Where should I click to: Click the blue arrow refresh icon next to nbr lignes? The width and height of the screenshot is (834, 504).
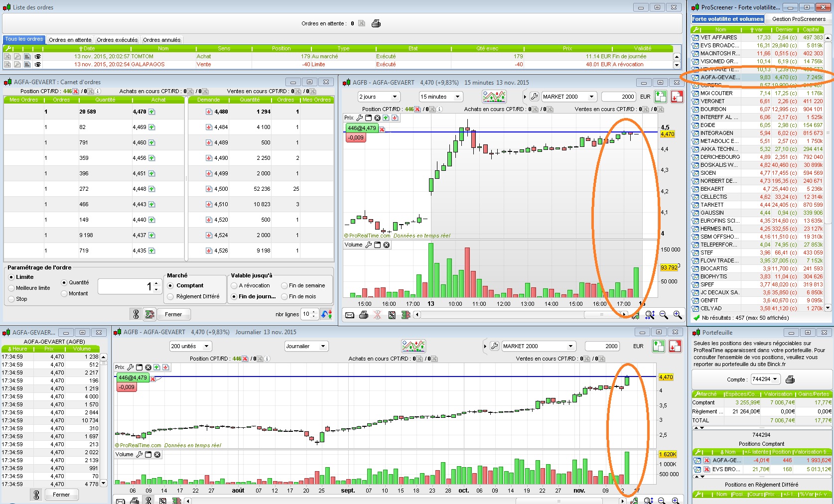point(327,314)
